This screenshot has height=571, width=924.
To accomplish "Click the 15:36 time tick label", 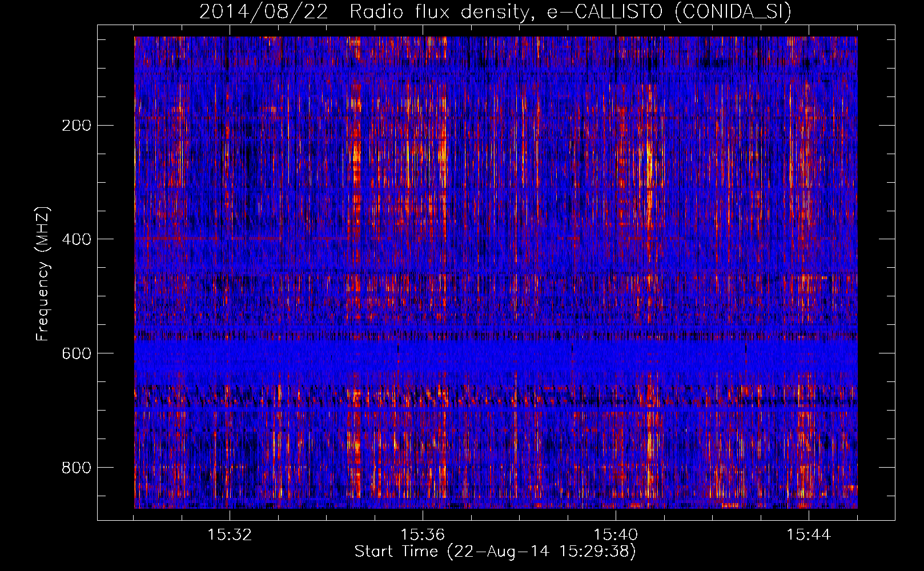I will (x=423, y=534).
